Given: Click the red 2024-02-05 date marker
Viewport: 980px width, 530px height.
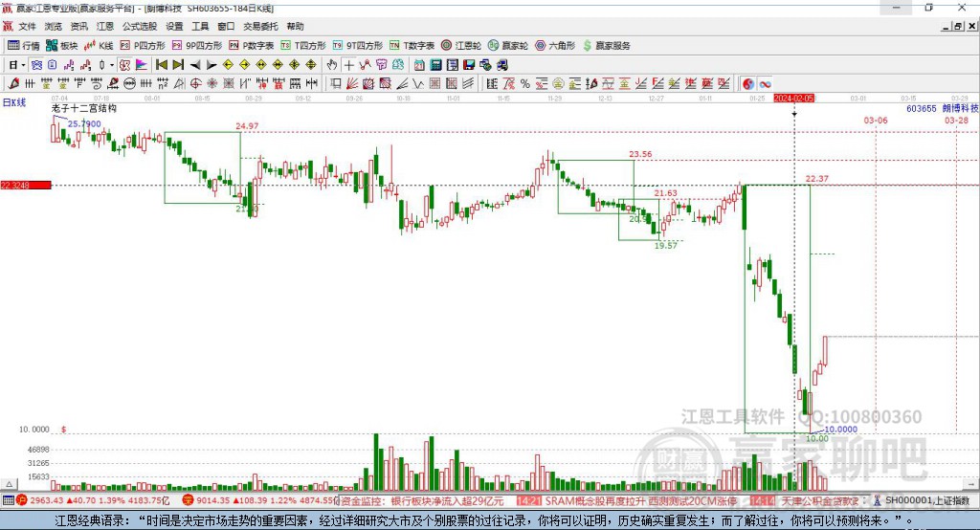Looking at the screenshot, I should click(793, 99).
